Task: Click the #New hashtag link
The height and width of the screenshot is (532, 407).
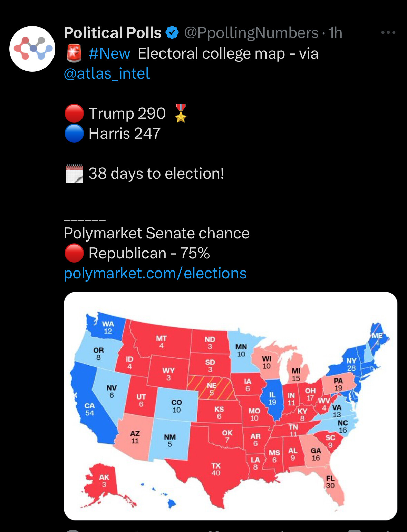Action: [109, 53]
